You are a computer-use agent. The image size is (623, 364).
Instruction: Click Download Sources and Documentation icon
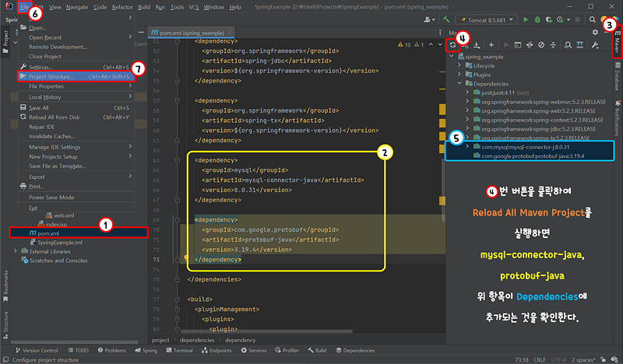(x=477, y=45)
